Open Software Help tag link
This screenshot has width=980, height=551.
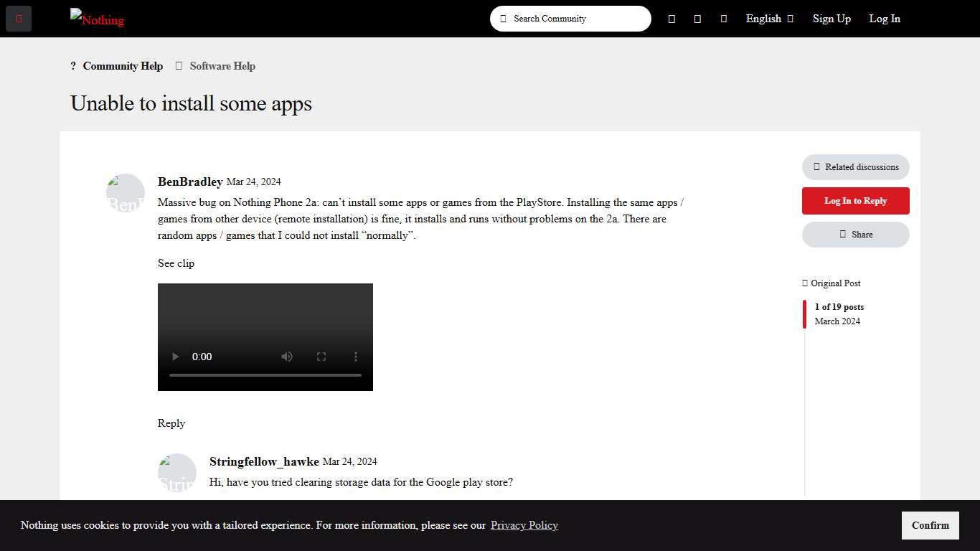(x=222, y=66)
